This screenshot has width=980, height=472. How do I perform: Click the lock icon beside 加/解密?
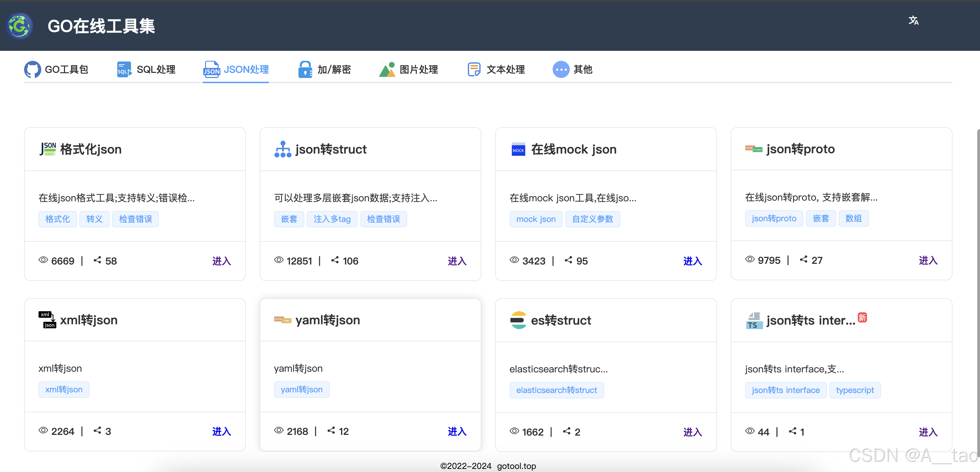point(305,69)
